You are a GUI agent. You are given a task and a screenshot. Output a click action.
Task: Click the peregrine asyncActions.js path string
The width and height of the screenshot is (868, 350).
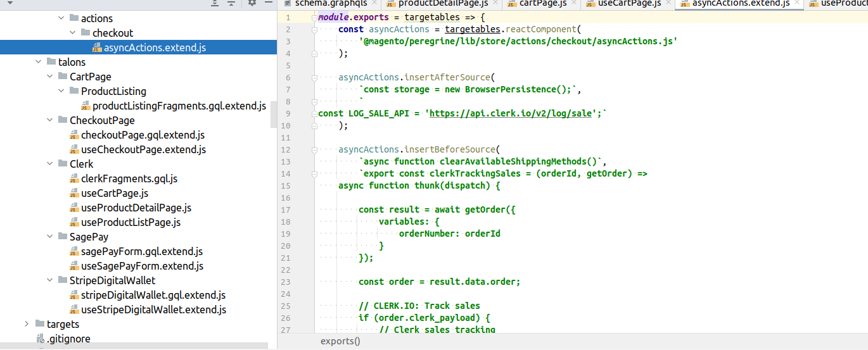click(518, 41)
